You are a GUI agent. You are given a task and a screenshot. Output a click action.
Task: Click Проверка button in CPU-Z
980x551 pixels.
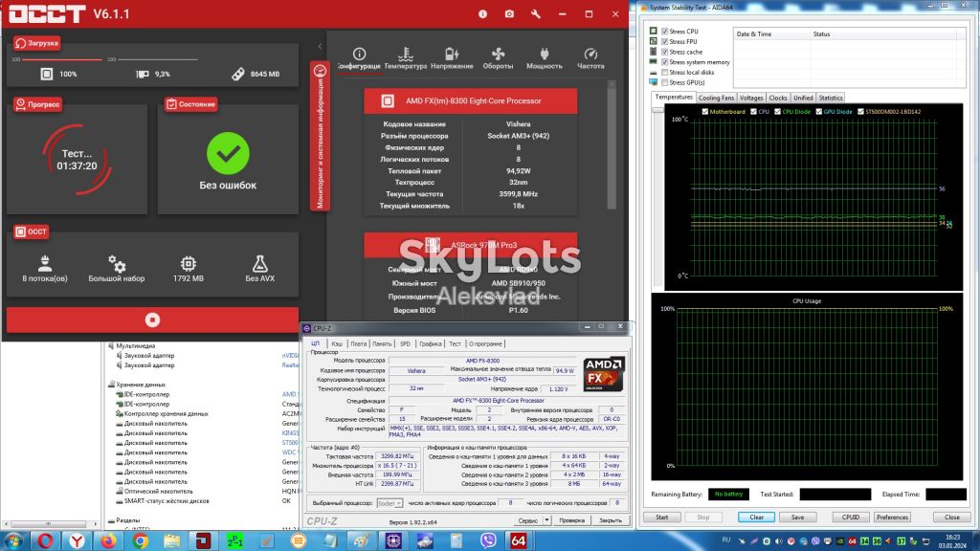point(572,520)
